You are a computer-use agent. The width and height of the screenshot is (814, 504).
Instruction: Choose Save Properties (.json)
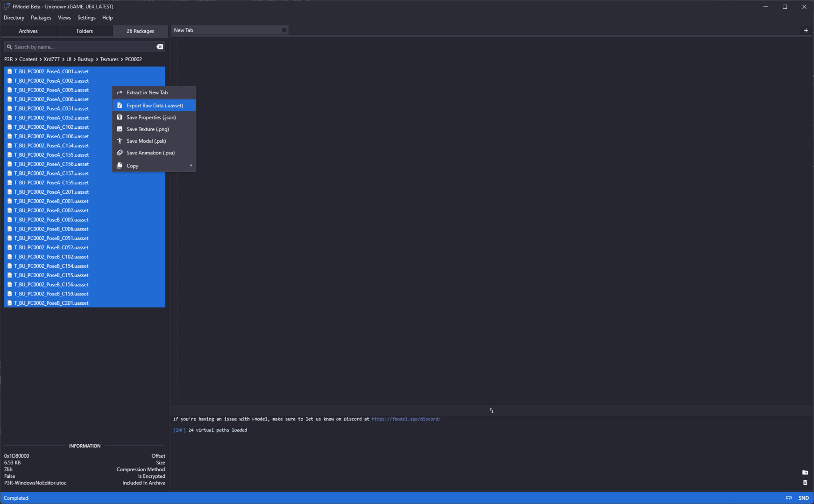coord(154,118)
